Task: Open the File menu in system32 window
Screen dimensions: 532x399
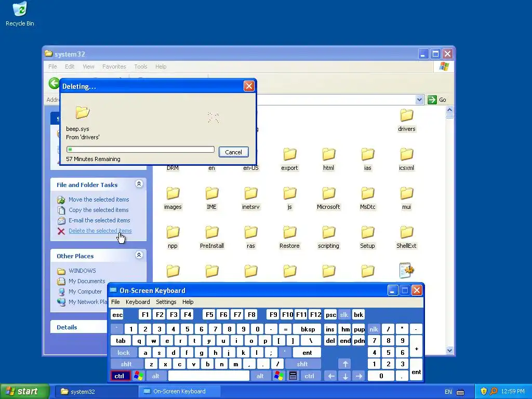Action: coord(52,66)
